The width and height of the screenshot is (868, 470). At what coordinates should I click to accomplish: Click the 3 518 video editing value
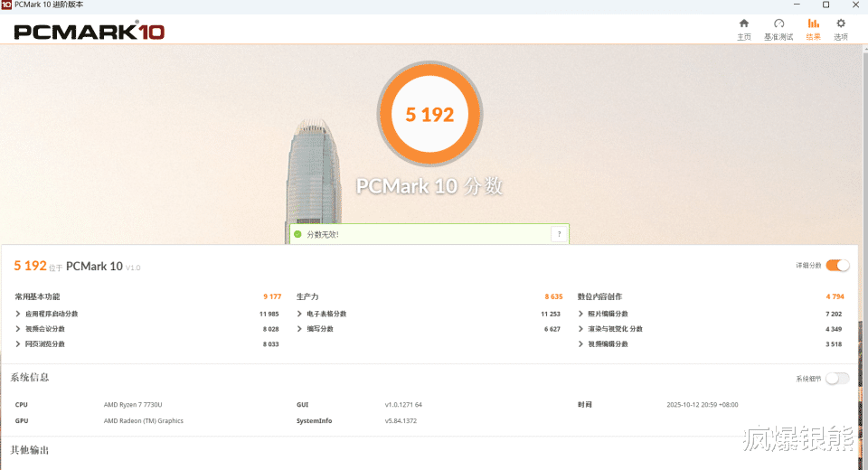click(834, 343)
